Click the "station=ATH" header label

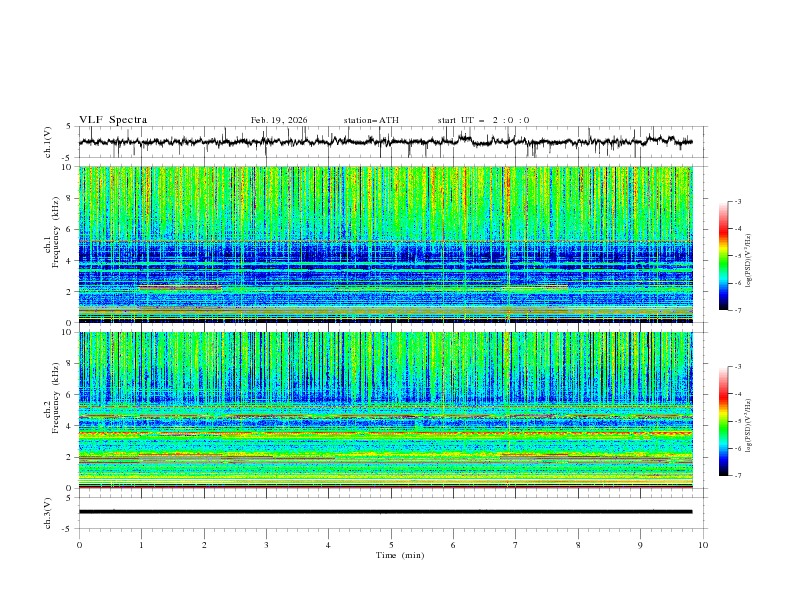[x=371, y=120]
